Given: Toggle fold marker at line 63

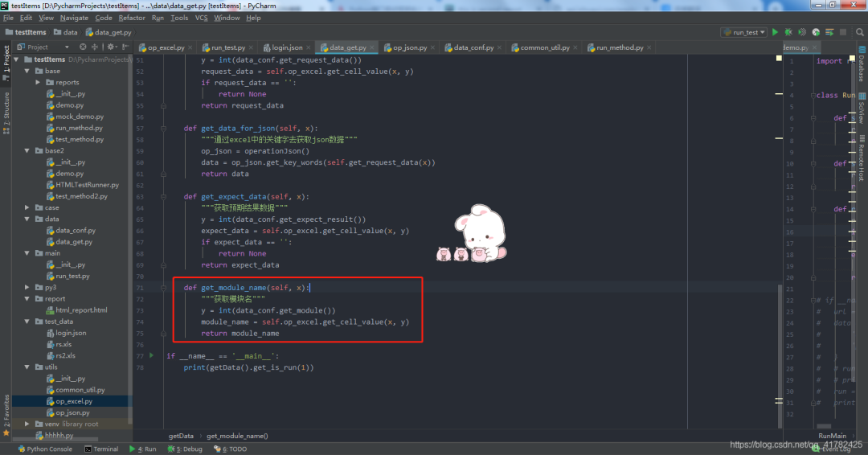Looking at the screenshot, I should pos(163,196).
